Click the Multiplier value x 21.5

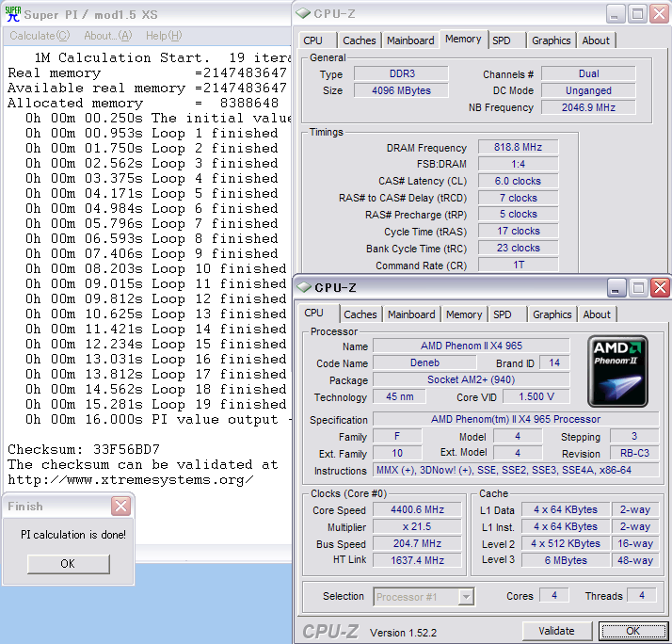pos(417,526)
